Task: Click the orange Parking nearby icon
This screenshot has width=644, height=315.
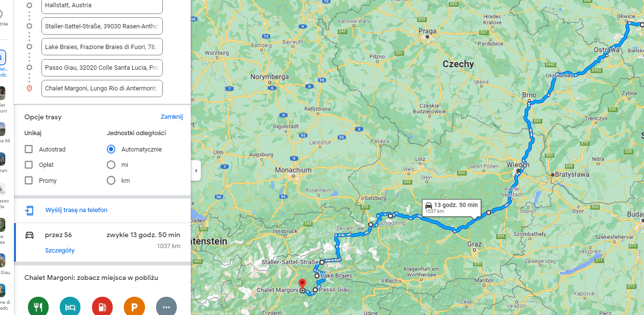Action: tap(134, 306)
